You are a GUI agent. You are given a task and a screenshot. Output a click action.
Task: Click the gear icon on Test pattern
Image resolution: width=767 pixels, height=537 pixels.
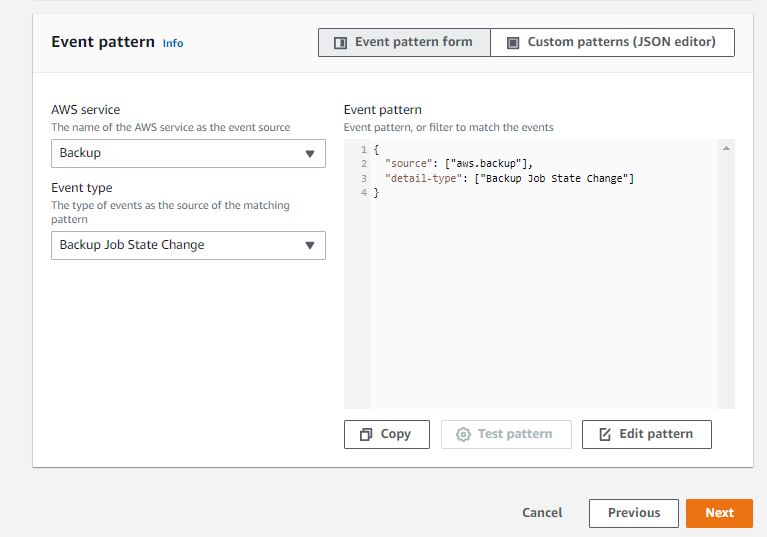(463, 434)
